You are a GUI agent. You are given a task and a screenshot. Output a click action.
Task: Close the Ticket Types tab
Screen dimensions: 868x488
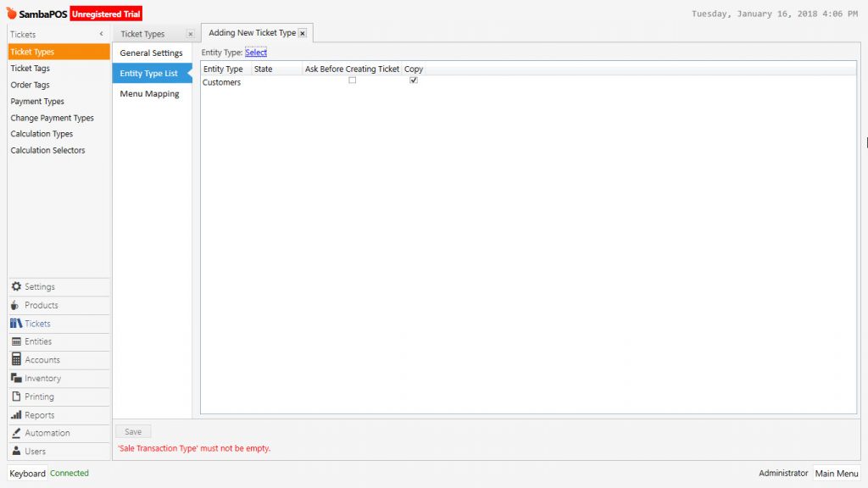191,34
